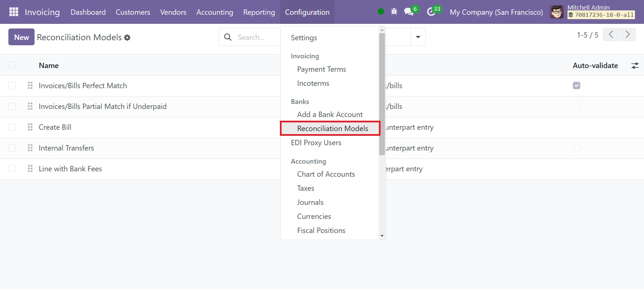
Task: Open the Reporting menu
Action: 259,12
